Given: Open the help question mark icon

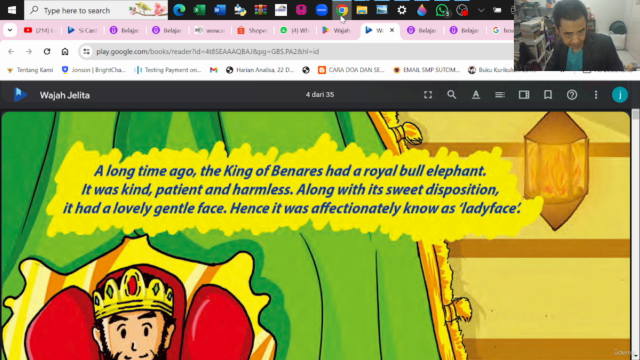Looking at the screenshot, I should pos(572,95).
